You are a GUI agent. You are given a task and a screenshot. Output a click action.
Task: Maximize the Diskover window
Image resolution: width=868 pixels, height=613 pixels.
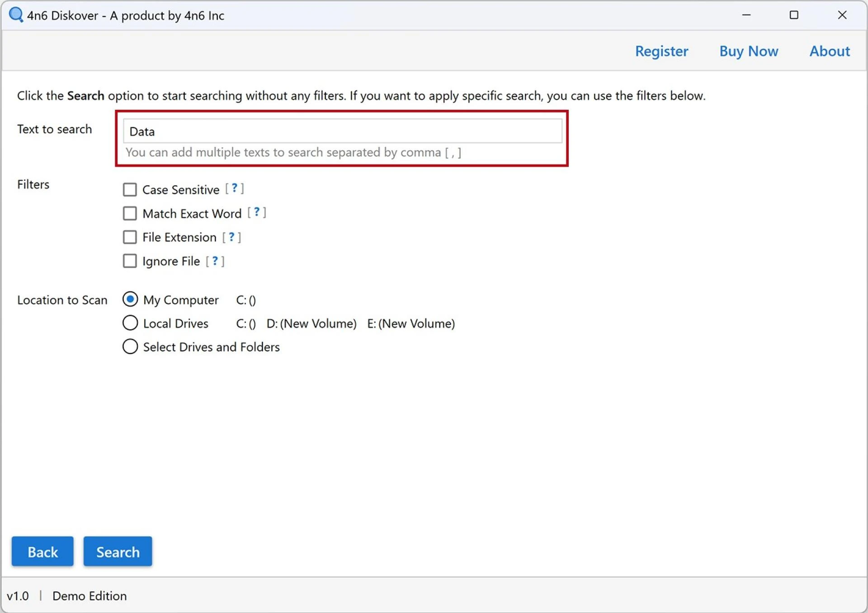794,15
